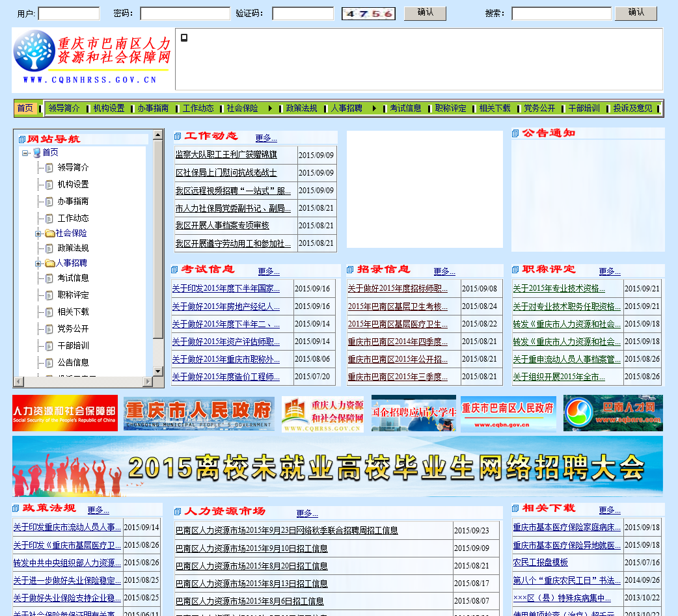Open link 我区开展人事档案专项审核
The image size is (678, 616).
[223, 226]
